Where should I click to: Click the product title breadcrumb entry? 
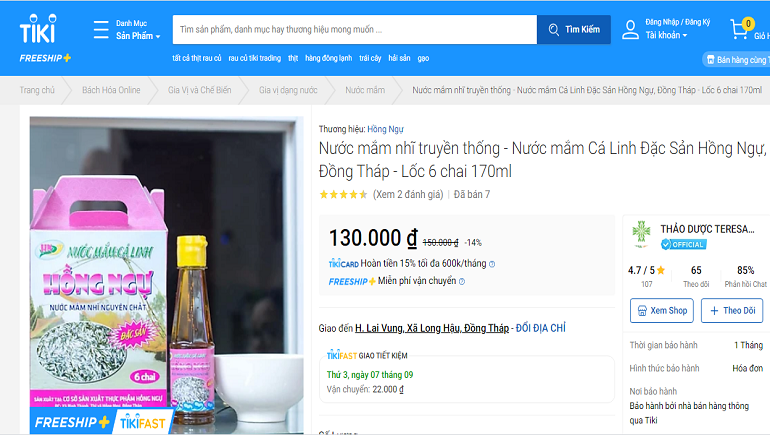click(587, 90)
